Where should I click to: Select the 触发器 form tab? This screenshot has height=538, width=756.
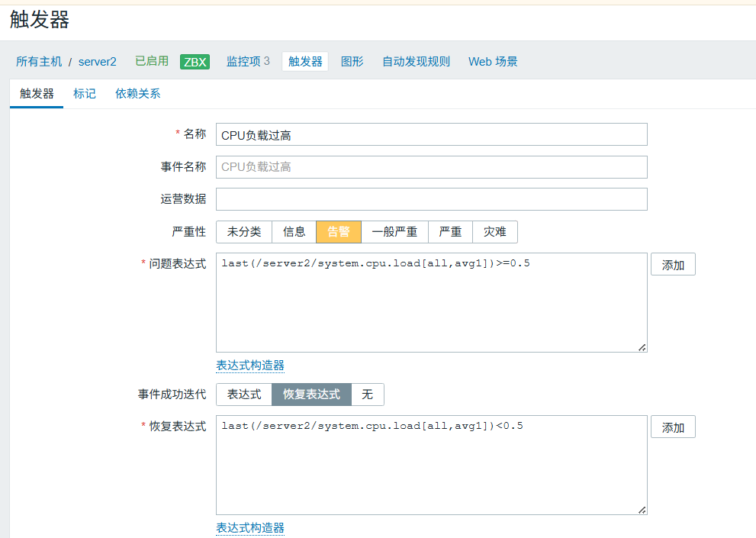(37, 94)
